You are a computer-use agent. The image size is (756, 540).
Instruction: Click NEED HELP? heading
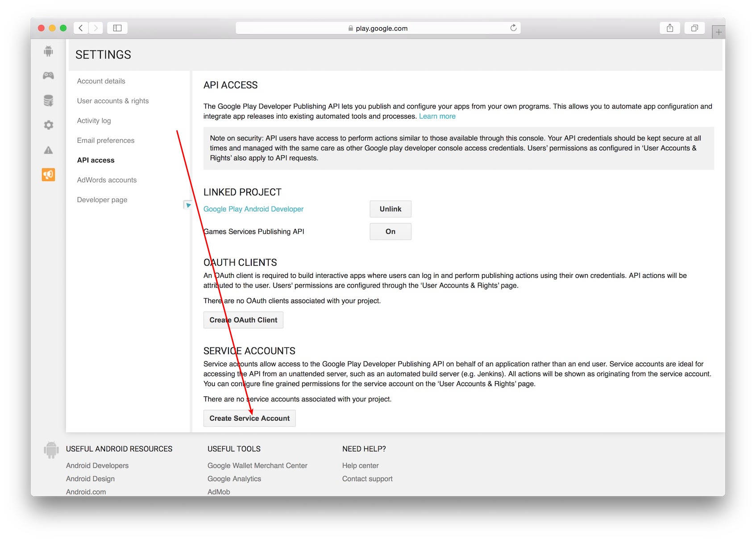(x=364, y=449)
